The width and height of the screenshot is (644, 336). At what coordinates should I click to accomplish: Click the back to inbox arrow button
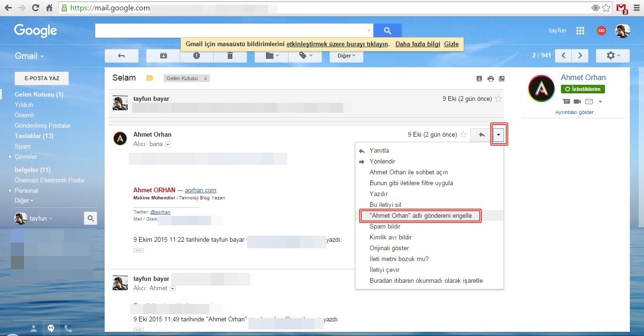121,56
